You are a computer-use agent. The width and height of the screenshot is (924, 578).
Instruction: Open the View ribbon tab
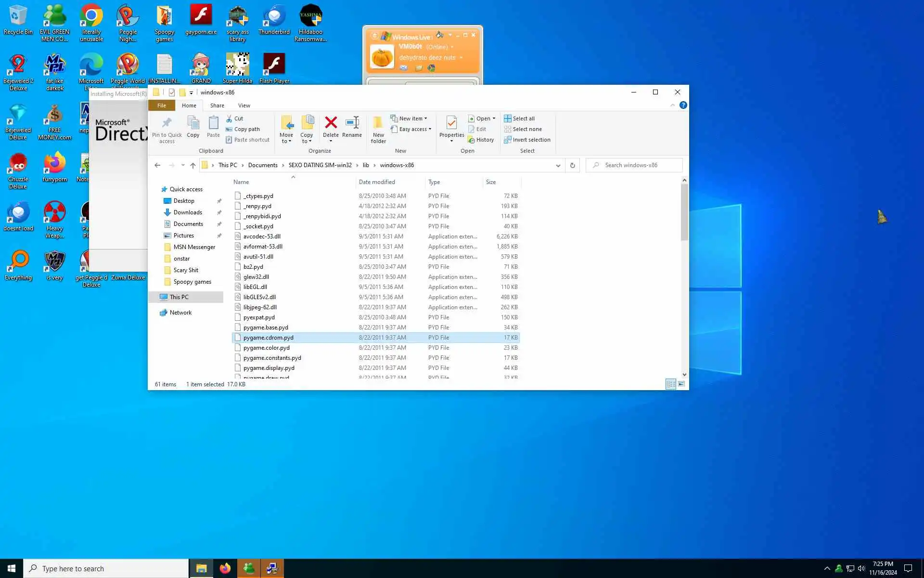click(x=244, y=105)
